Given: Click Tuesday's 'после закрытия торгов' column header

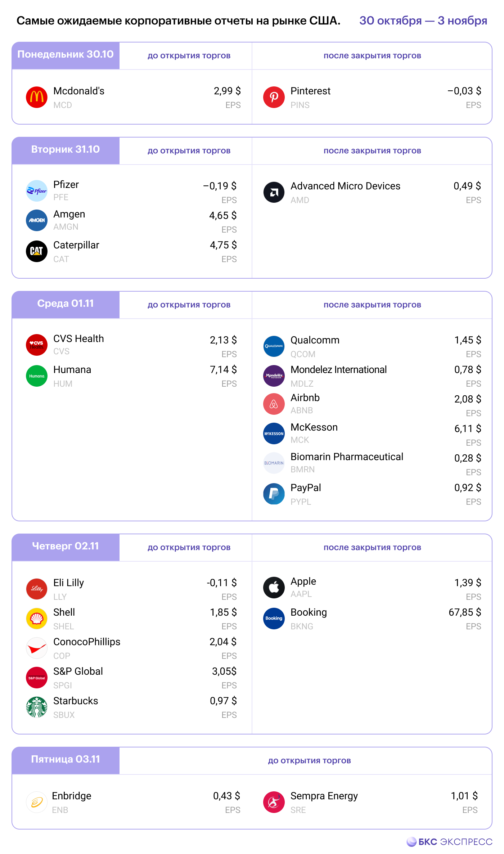Looking at the screenshot, I should click(372, 151).
